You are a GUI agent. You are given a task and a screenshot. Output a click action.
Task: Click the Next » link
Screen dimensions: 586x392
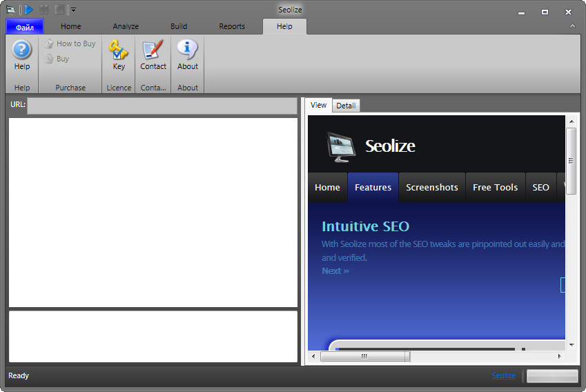tap(335, 271)
